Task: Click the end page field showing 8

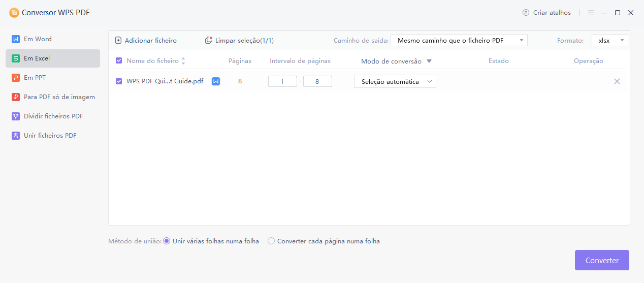Action: (x=317, y=81)
